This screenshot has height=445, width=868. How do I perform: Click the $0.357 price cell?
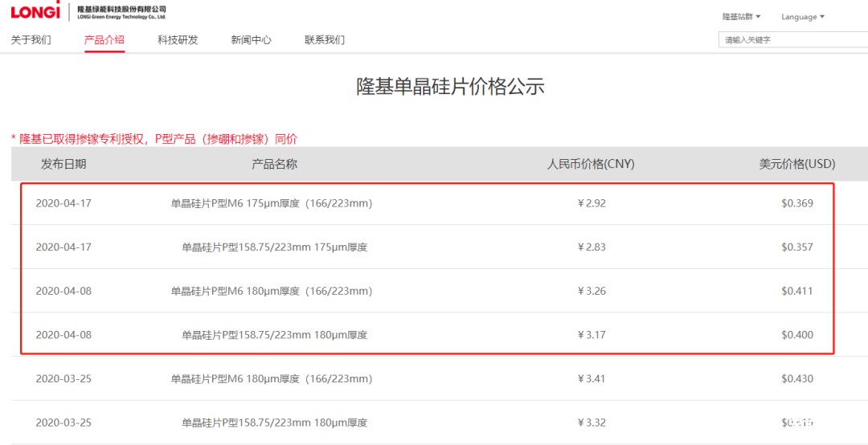click(x=797, y=247)
